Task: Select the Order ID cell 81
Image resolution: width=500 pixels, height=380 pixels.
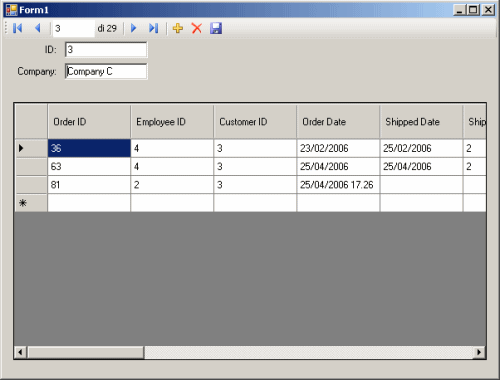Action: tap(89, 185)
